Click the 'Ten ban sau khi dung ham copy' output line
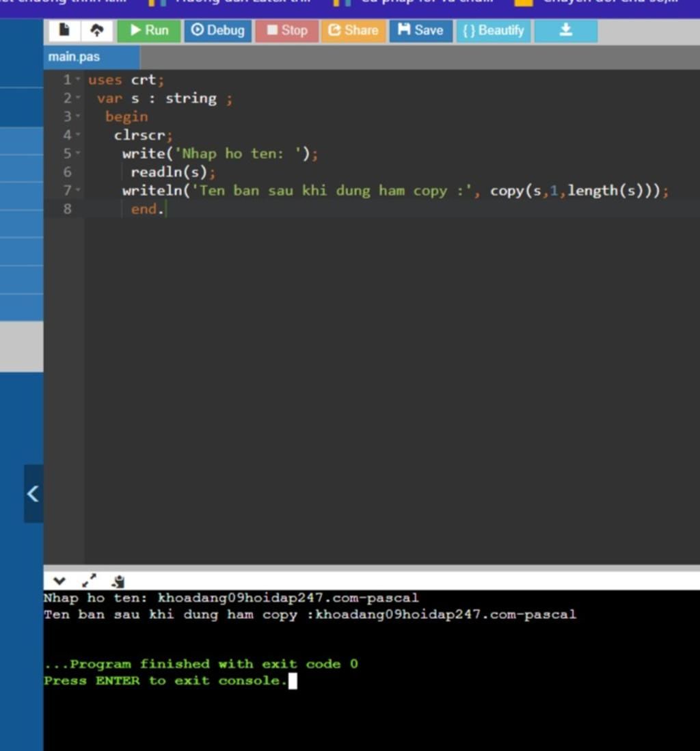Image resolution: width=700 pixels, height=751 pixels. point(310,614)
